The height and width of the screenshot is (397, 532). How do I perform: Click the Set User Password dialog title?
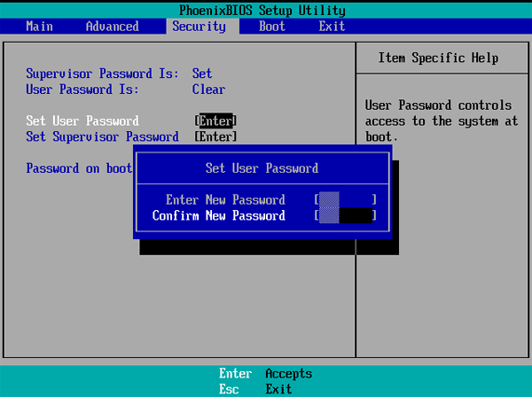pyautogui.click(x=262, y=168)
